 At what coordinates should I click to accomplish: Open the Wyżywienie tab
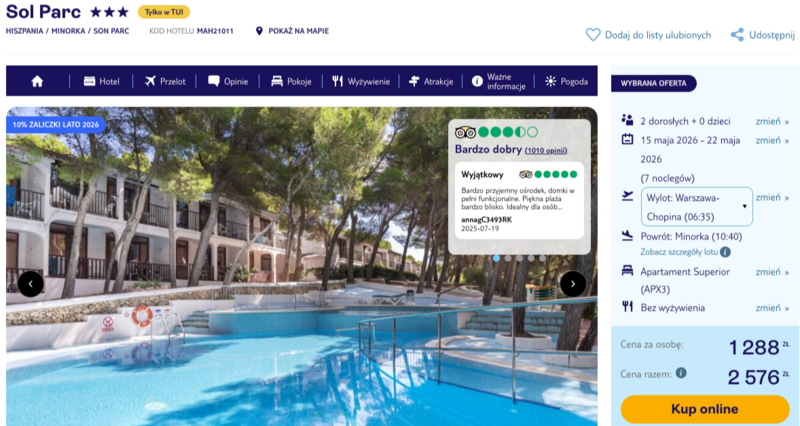361,81
